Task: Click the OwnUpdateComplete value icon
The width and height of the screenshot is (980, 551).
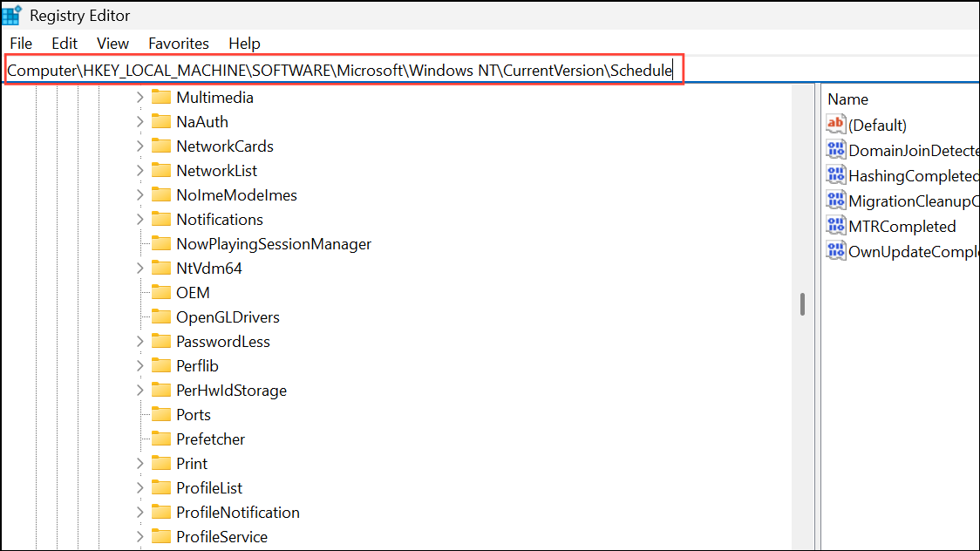Action: tap(835, 251)
